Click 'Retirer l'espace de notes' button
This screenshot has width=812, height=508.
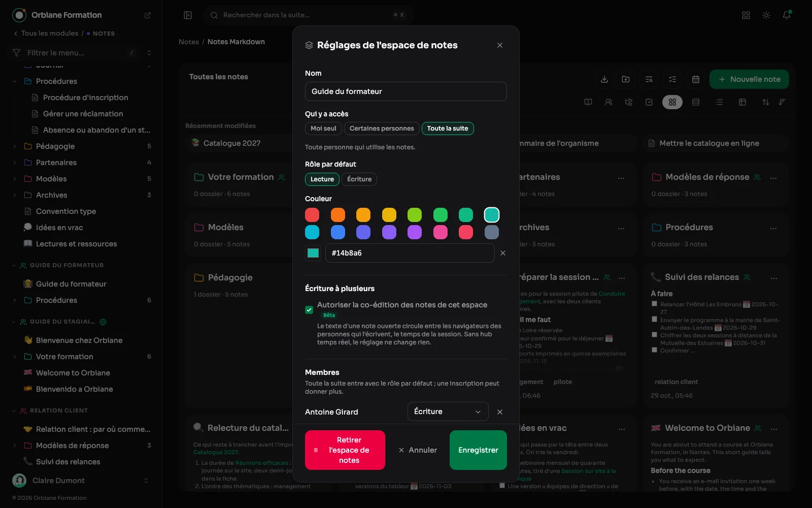click(x=345, y=450)
